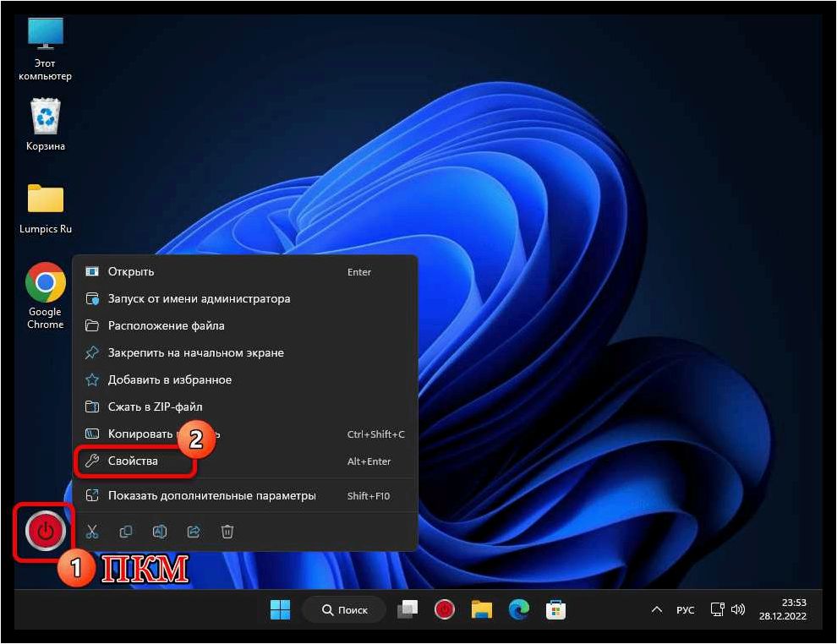Open Свойства from the context menu
This screenshot has width=837, height=644.
click(x=245, y=461)
